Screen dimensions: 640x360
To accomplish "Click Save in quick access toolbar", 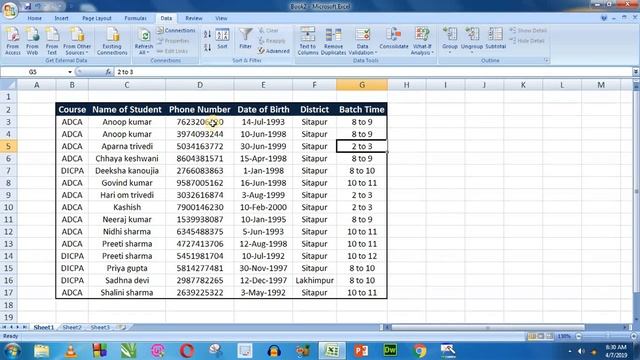I will pyautogui.click(x=27, y=7).
